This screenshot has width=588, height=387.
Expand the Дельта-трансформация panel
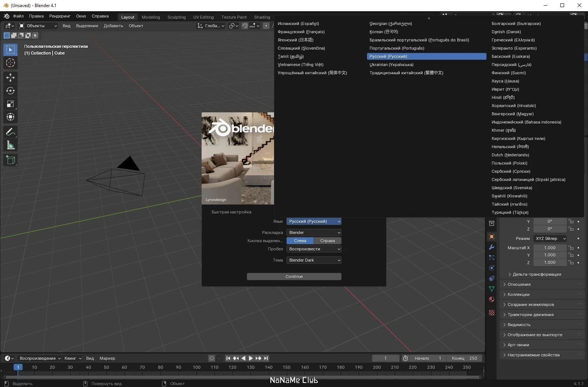(536, 274)
